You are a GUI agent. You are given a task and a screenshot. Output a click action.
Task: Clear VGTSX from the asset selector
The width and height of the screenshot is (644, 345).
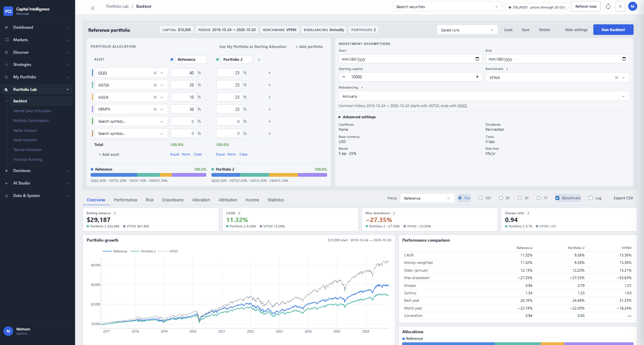click(155, 85)
